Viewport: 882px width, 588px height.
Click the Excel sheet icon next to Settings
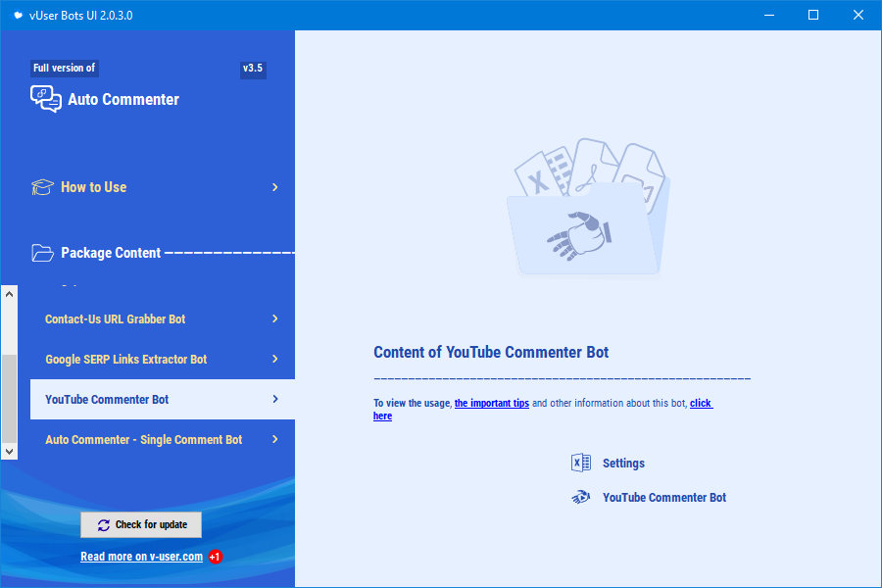[x=580, y=463]
